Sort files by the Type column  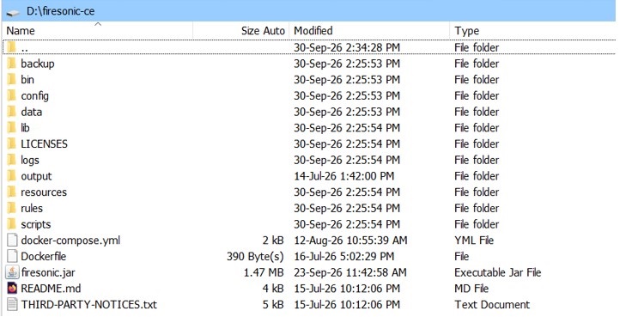pyautogui.click(x=466, y=30)
